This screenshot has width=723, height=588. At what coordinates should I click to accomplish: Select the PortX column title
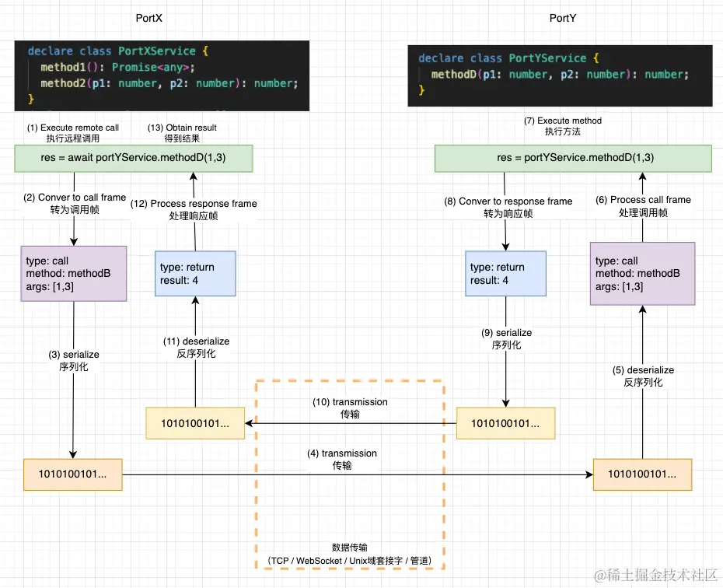148,17
